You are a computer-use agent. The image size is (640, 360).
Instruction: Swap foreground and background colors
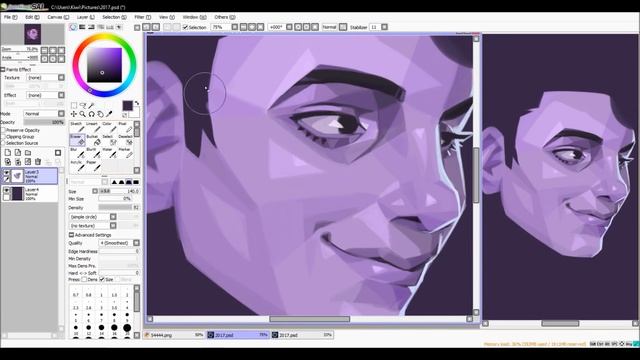[137, 103]
